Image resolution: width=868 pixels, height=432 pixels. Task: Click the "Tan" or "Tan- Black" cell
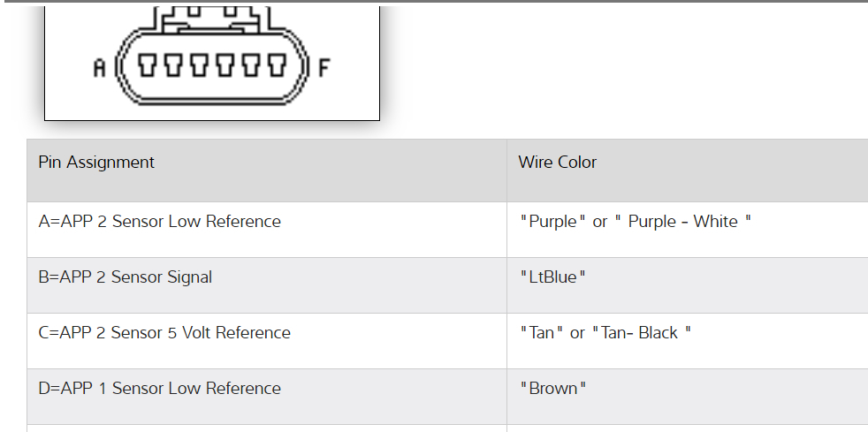click(x=605, y=333)
